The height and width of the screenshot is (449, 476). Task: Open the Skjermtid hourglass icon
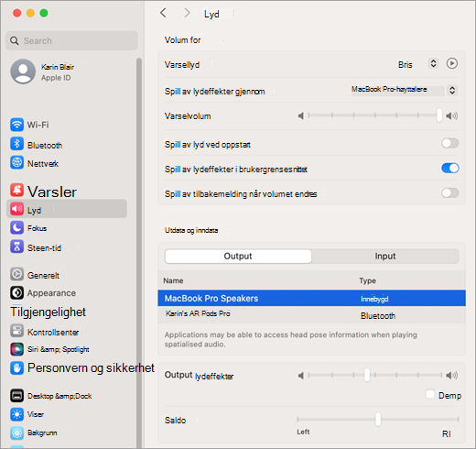pyautogui.click(x=16, y=246)
